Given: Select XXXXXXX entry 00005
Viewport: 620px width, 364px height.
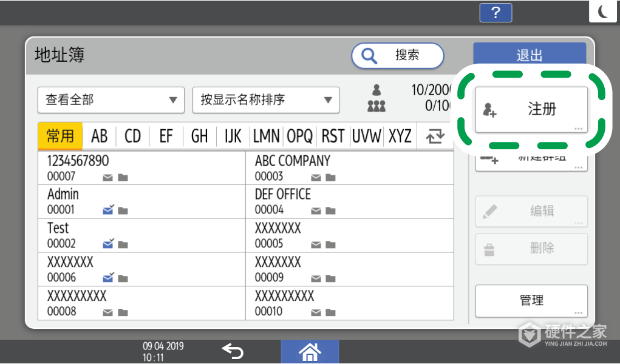Looking at the screenshot, I should [x=350, y=235].
